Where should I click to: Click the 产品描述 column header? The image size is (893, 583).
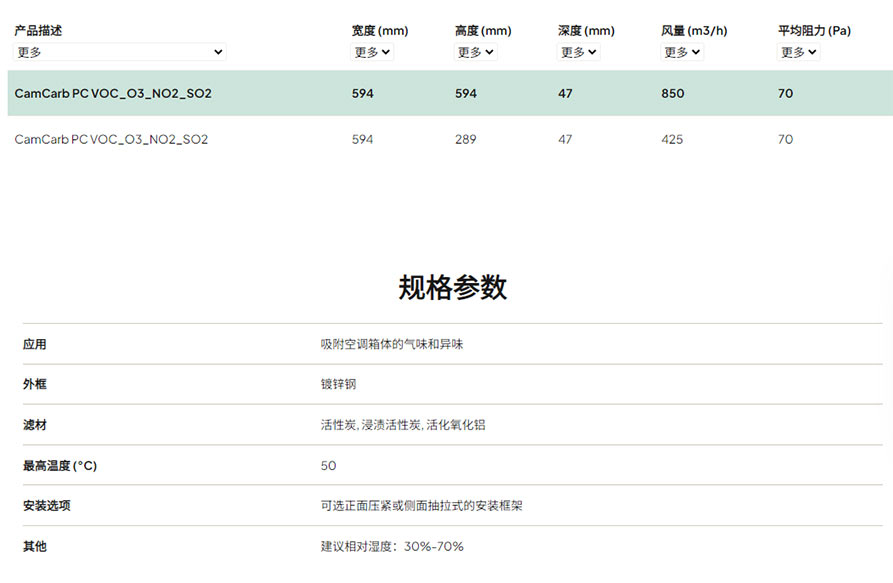(x=38, y=31)
